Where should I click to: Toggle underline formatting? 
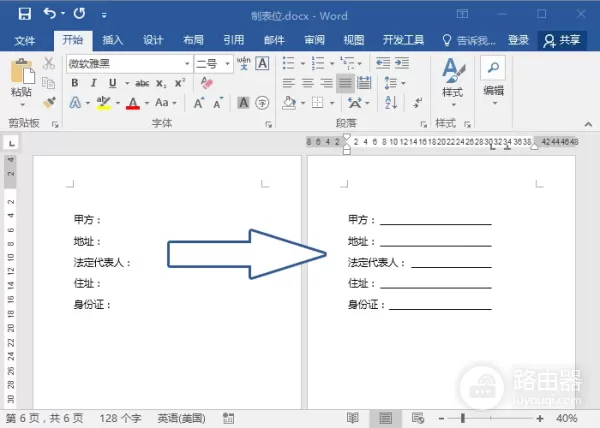[112, 83]
